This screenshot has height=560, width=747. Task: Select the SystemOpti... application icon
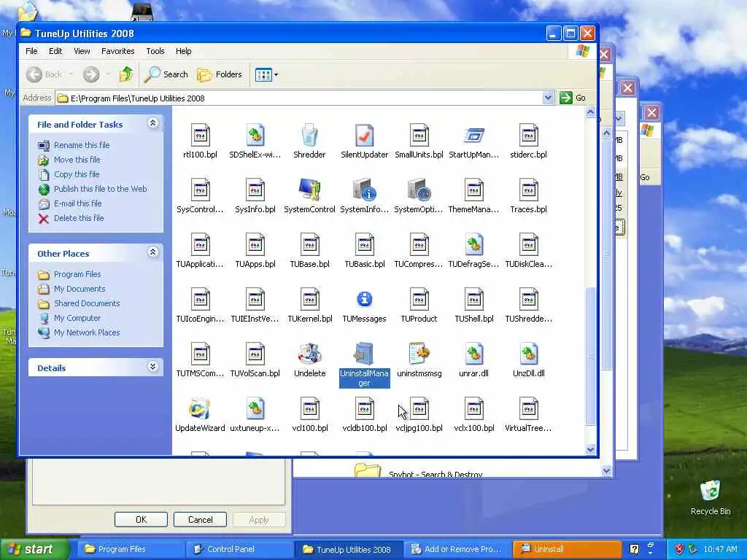(419, 190)
